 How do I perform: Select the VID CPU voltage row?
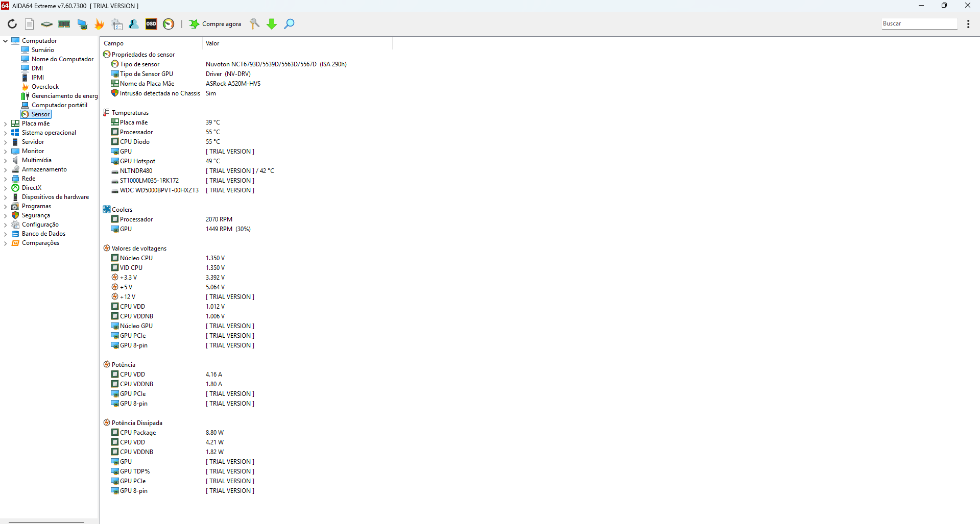point(168,268)
